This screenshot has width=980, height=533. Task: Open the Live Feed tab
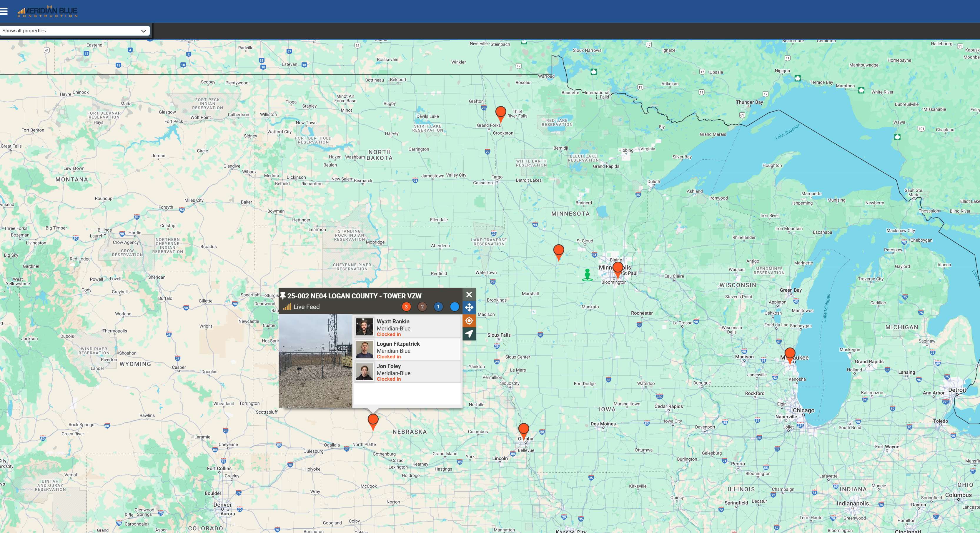pyautogui.click(x=302, y=307)
